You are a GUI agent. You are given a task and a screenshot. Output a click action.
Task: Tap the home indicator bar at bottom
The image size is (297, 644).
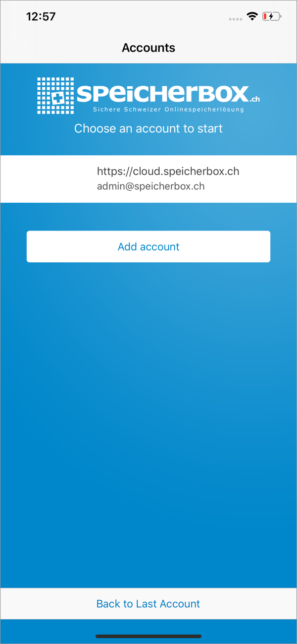point(148,636)
